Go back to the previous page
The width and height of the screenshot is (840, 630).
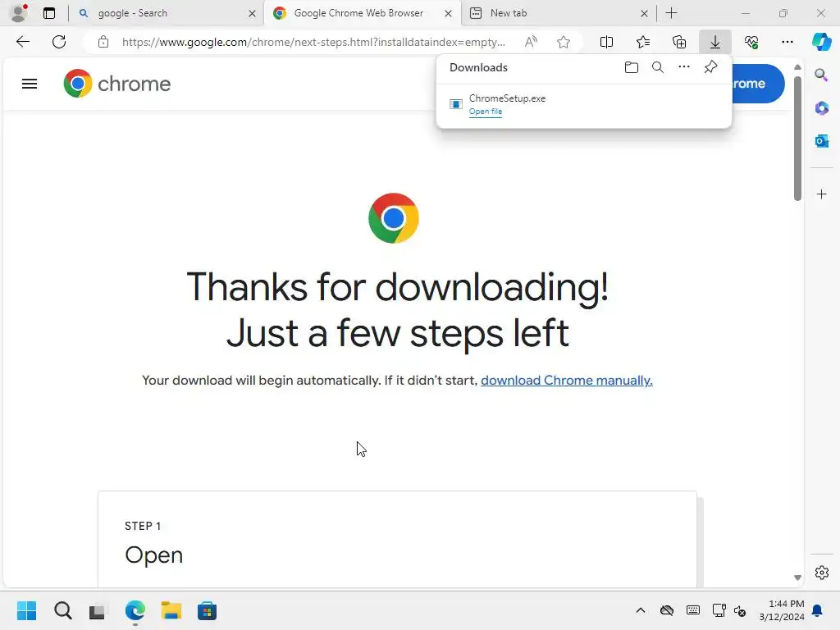coord(22,42)
